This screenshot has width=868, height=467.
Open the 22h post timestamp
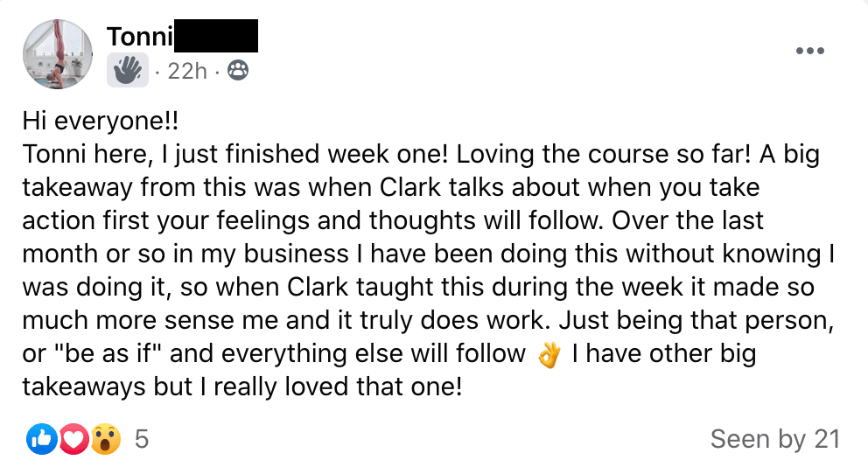186,71
